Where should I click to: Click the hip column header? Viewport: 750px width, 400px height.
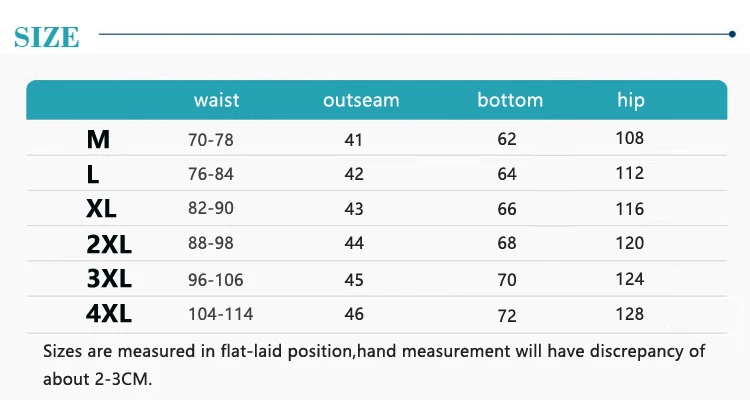[x=631, y=100]
